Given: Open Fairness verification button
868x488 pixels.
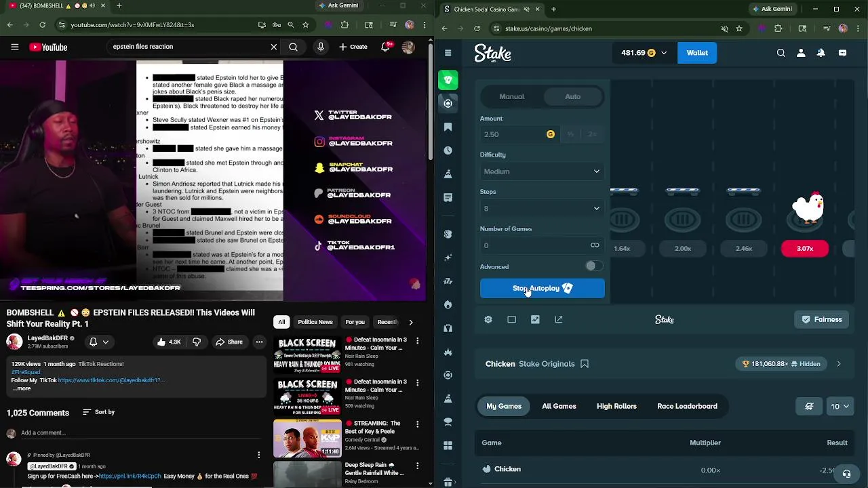Looking at the screenshot, I should [822, 319].
